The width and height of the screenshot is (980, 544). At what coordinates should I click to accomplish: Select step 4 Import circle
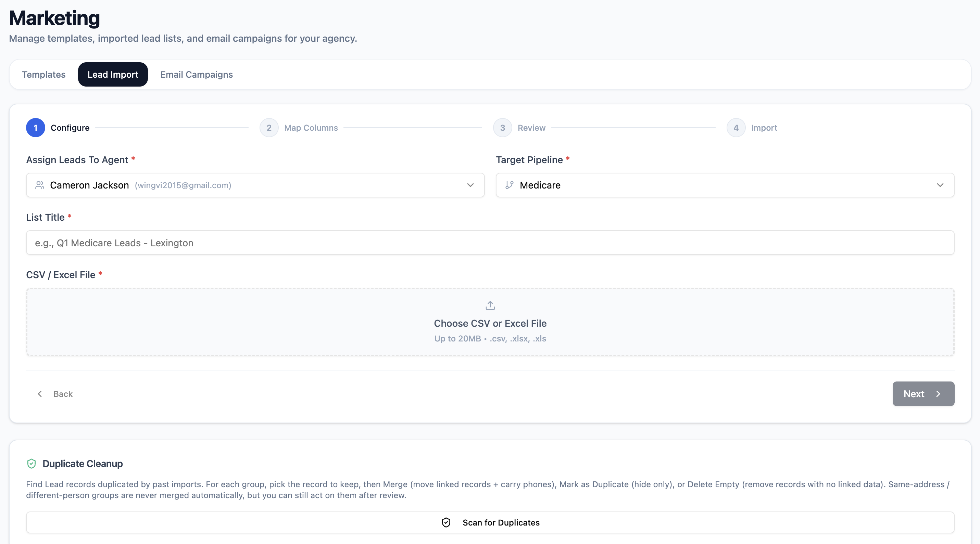pyautogui.click(x=736, y=128)
